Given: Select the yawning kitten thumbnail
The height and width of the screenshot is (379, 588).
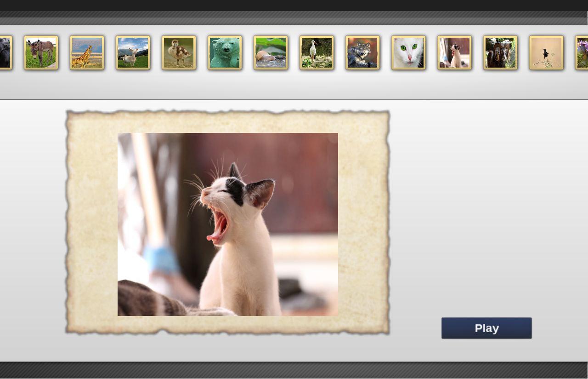Looking at the screenshot, I should pyautogui.click(x=454, y=53).
